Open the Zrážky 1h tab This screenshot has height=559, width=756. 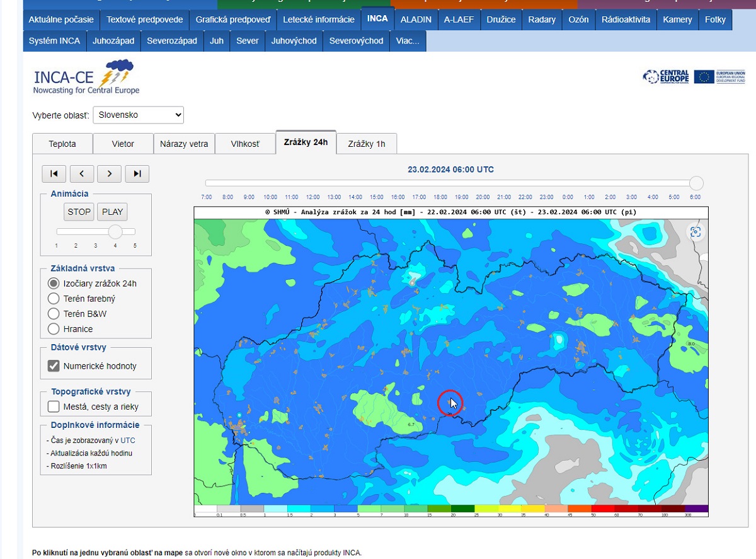pyautogui.click(x=366, y=144)
